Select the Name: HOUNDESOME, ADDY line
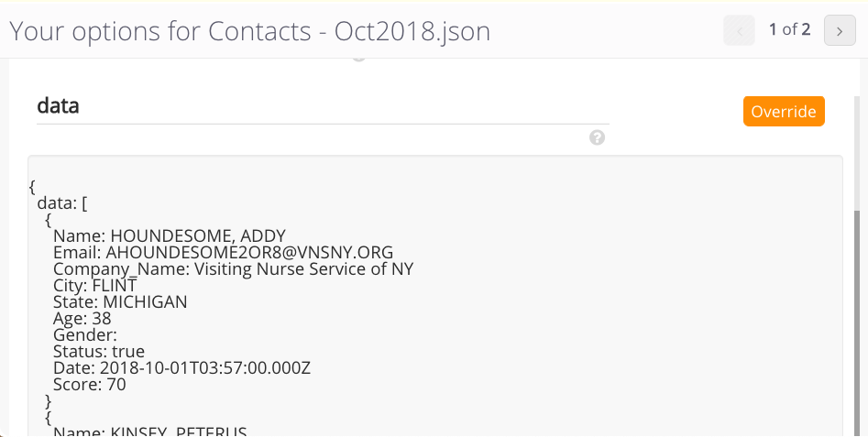868x437 pixels. pyautogui.click(x=170, y=235)
